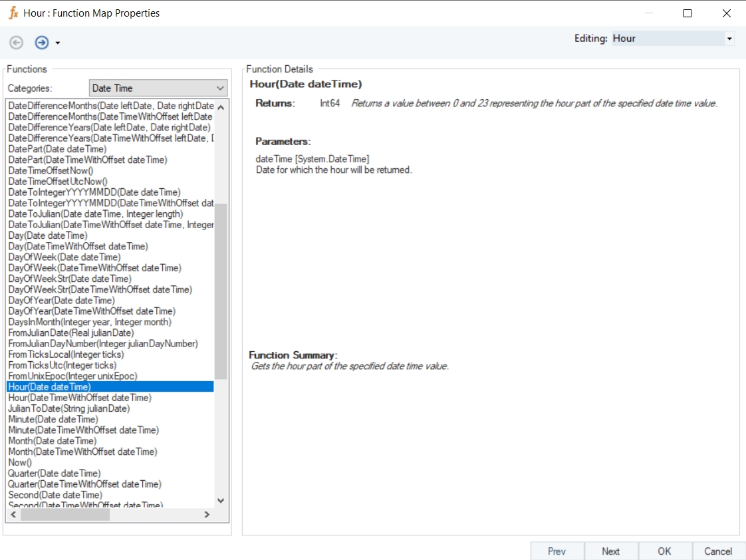
Task: Open the forward arrow history dropdown
Action: pos(58,43)
